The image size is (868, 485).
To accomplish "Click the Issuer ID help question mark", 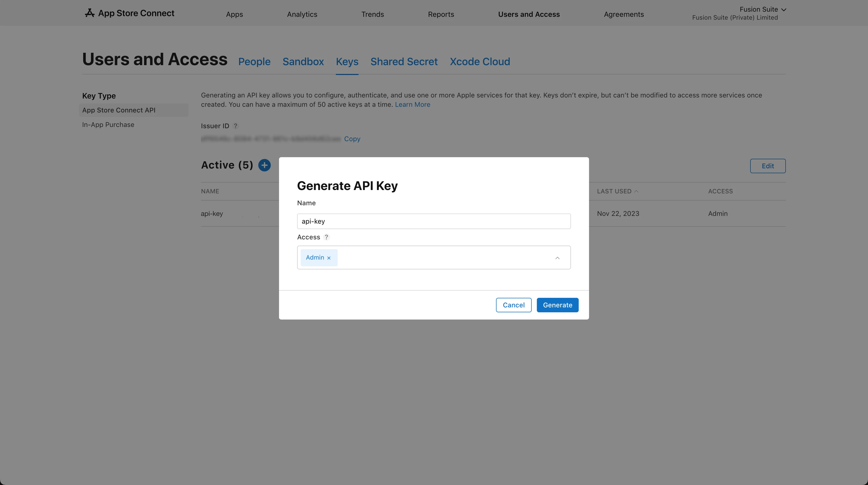I will tap(236, 126).
